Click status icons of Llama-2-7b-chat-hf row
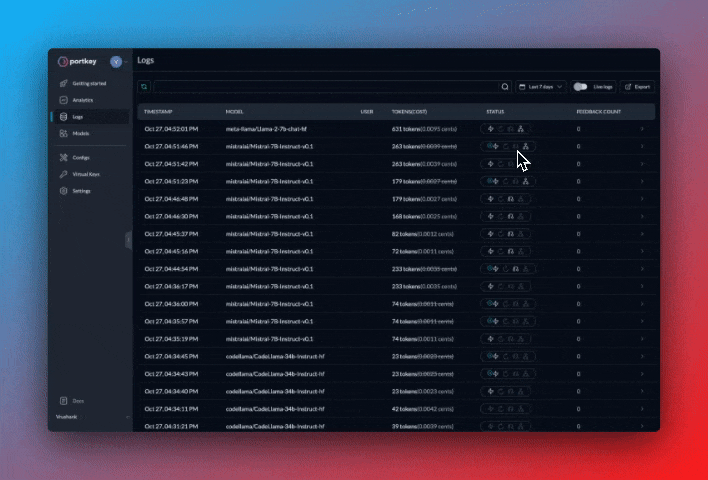708x480 pixels. (x=509, y=129)
